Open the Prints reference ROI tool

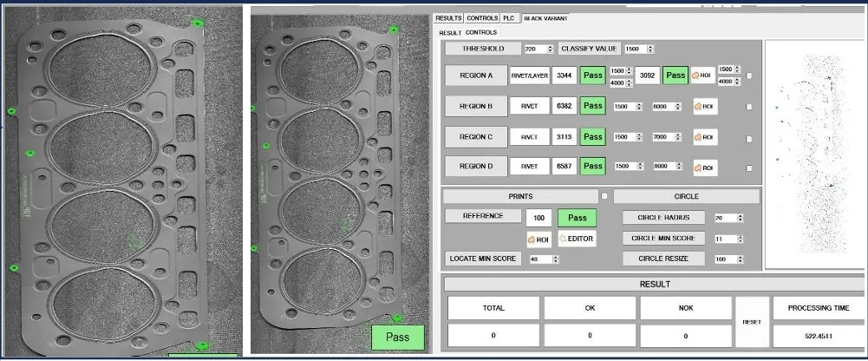538,239
